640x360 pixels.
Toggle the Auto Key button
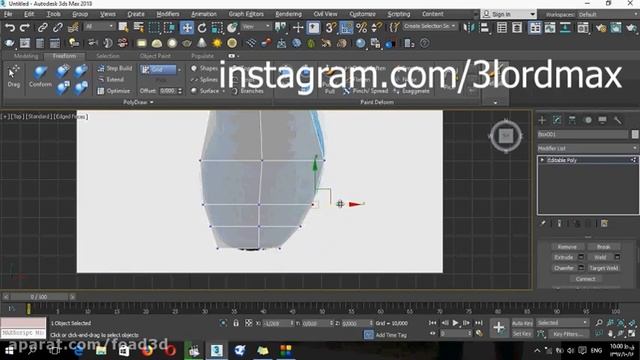coord(522,323)
